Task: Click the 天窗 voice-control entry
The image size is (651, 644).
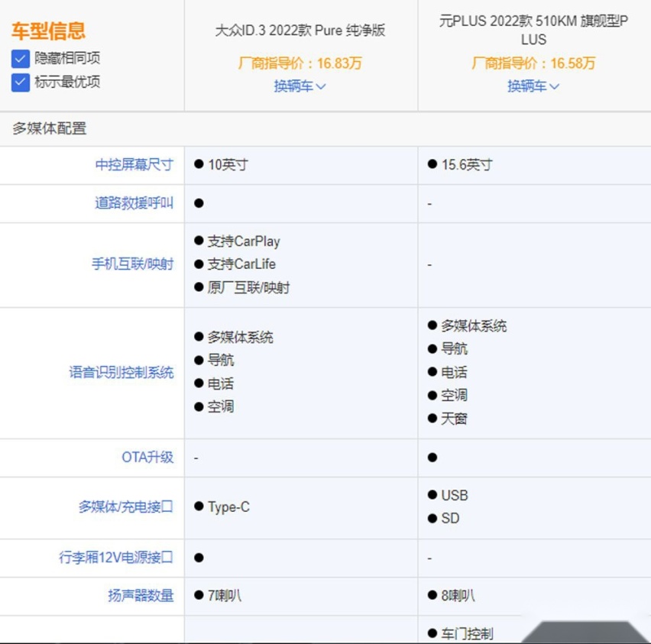Action: (454, 419)
